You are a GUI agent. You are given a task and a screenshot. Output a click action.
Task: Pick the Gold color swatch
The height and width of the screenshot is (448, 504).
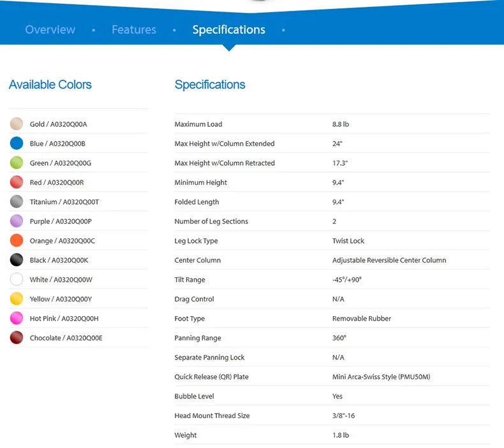17,124
